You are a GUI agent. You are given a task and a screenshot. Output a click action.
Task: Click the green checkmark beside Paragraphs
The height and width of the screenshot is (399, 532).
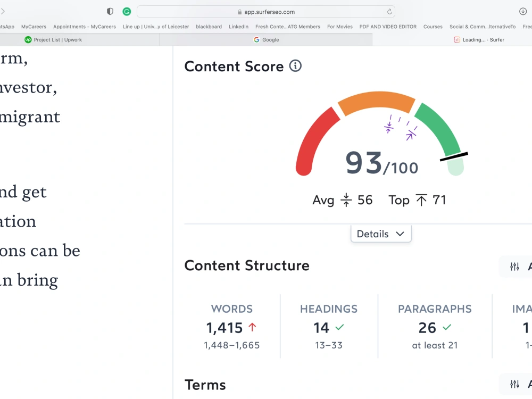[447, 328]
